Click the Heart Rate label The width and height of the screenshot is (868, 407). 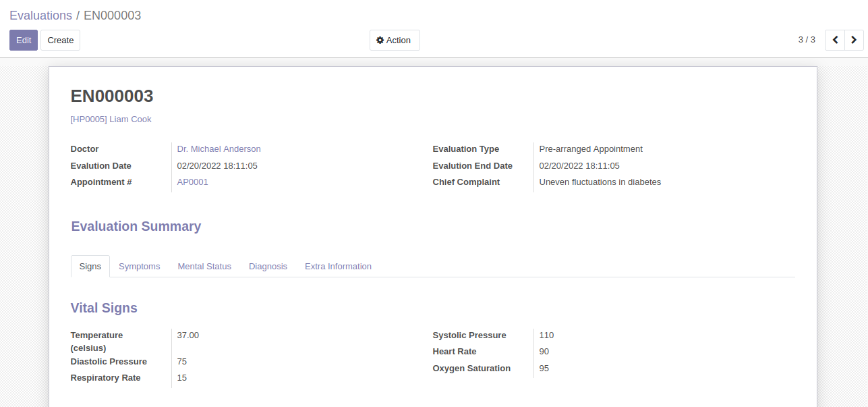pos(455,352)
